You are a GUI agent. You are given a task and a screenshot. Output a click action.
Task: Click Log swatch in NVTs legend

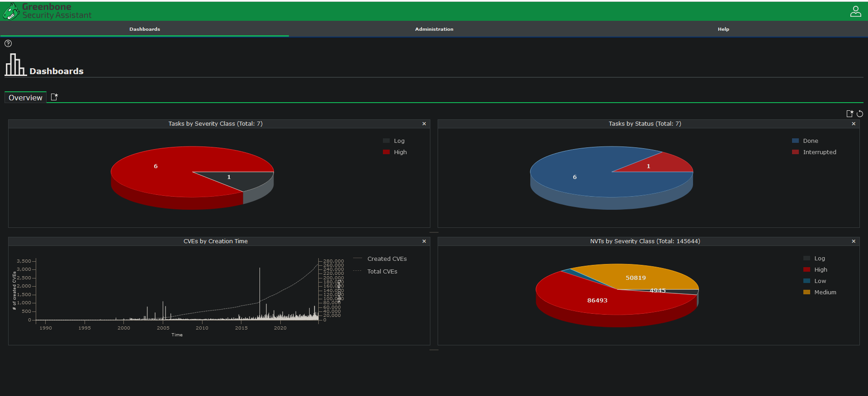pyautogui.click(x=807, y=259)
